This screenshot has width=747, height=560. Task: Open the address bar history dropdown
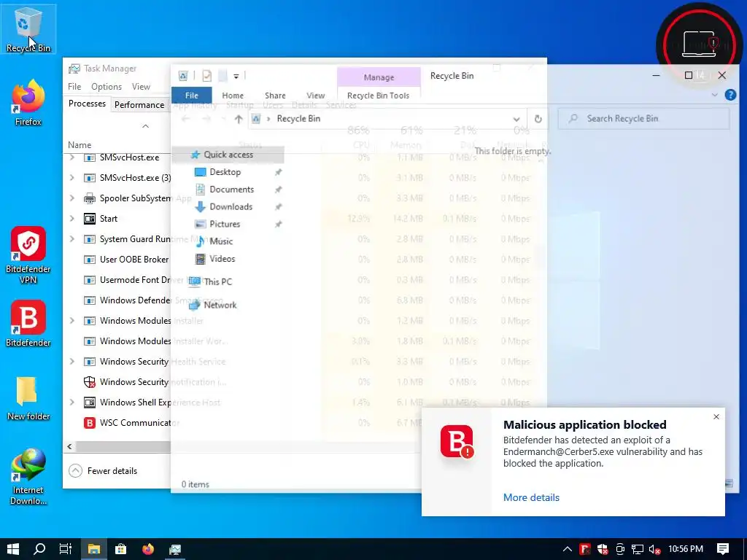tap(516, 119)
